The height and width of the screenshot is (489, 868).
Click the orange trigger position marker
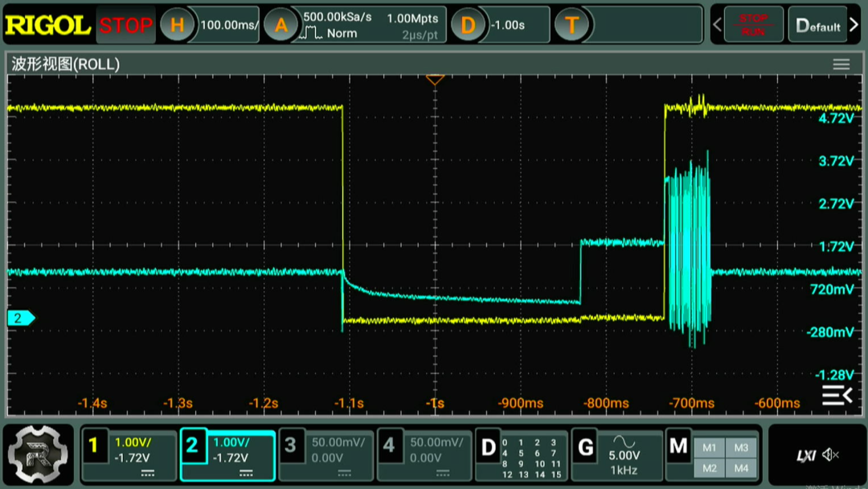(x=435, y=80)
